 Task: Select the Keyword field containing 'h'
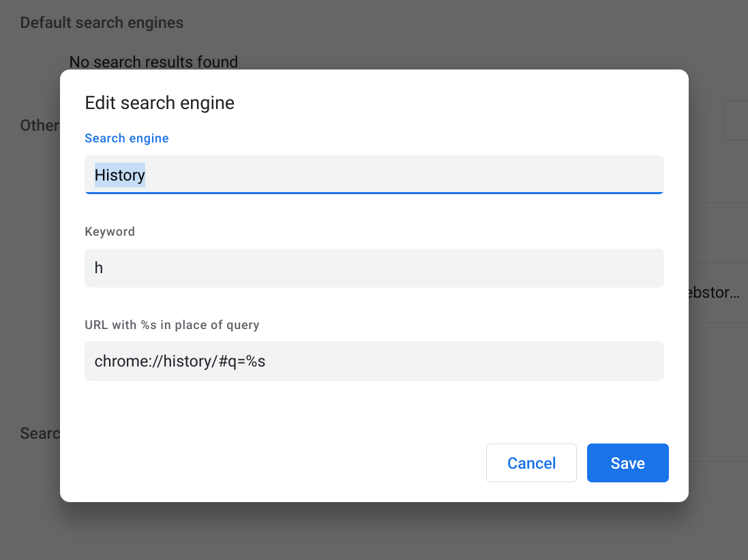pos(374,267)
